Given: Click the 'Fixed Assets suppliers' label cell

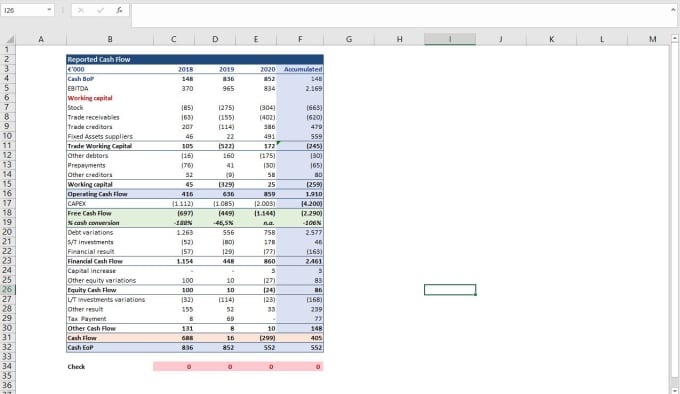Looking at the screenshot, I should coord(110,136).
